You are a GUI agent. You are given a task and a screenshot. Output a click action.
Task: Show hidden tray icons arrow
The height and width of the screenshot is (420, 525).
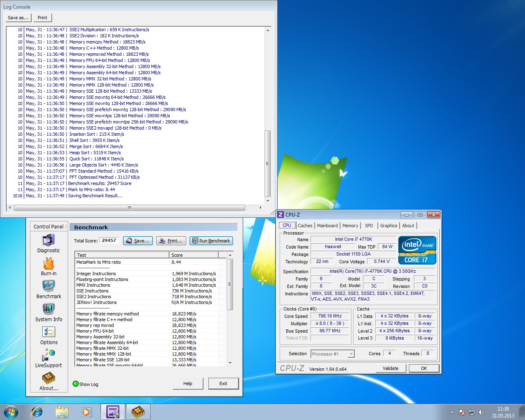coord(452,412)
